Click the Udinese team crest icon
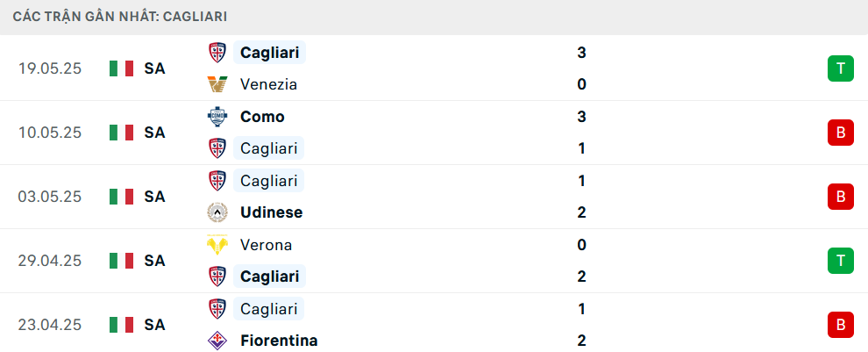This screenshot has width=868, height=352. tap(217, 212)
